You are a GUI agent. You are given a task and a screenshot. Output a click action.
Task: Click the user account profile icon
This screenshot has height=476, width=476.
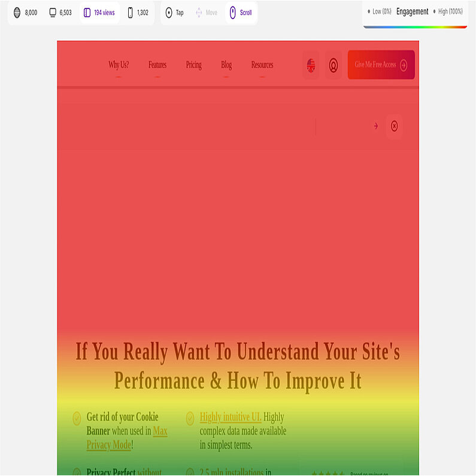click(x=333, y=65)
